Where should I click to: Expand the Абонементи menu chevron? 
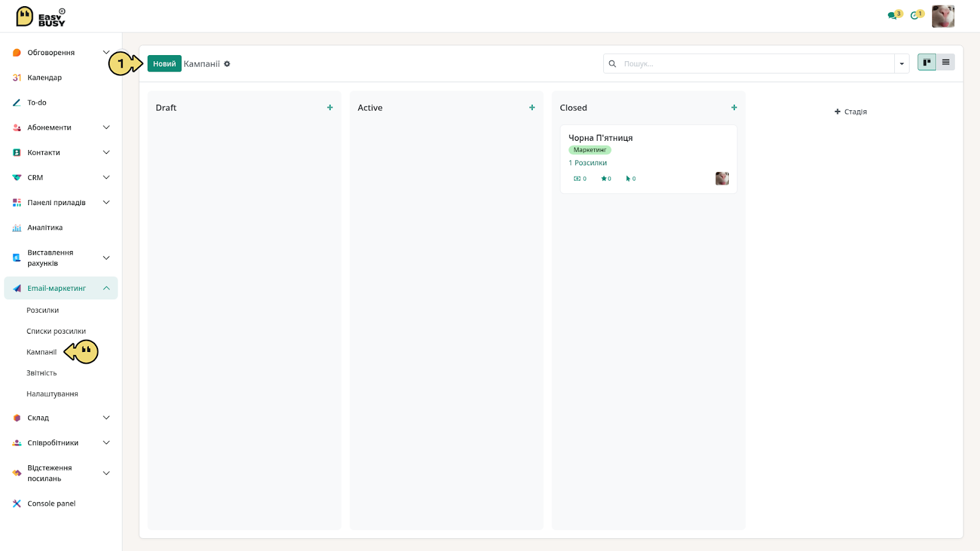[106, 127]
